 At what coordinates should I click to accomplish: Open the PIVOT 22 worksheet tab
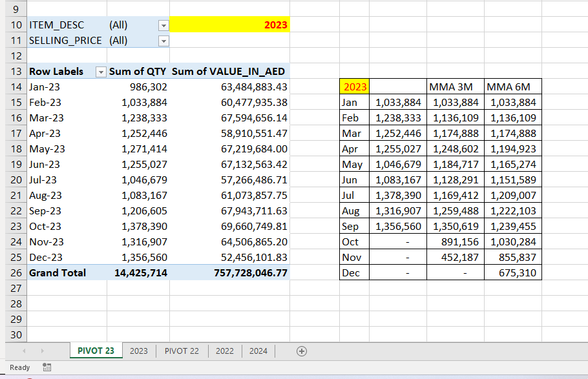[x=182, y=351]
